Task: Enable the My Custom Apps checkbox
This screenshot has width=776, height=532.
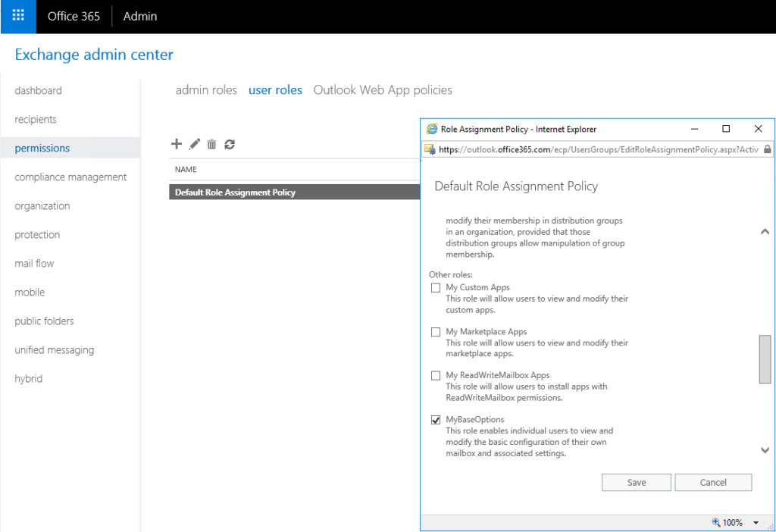Action: pyautogui.click(x=436, y=288)
